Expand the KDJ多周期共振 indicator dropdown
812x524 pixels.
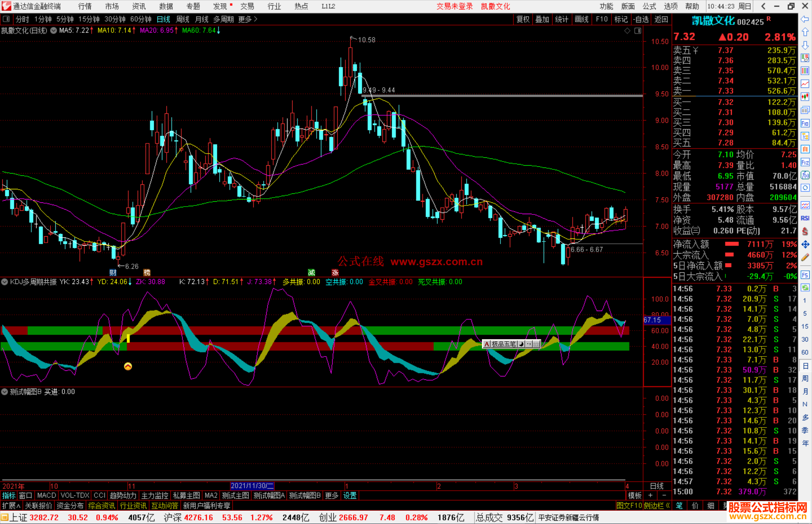click(x=5, y=282)
